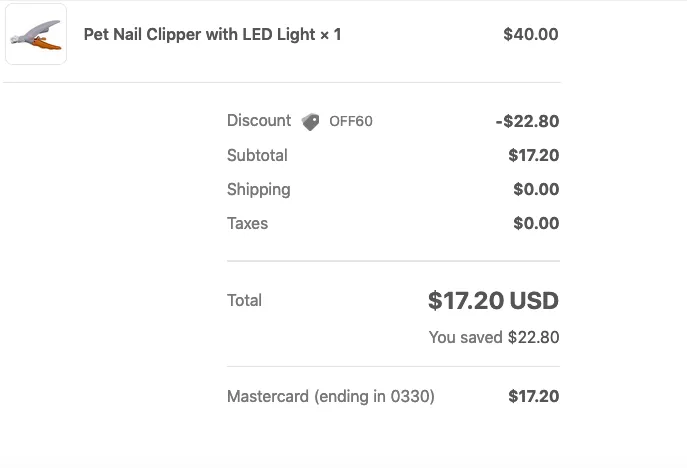
Task: Click the $40.00 item price
Action: point(531,34)
